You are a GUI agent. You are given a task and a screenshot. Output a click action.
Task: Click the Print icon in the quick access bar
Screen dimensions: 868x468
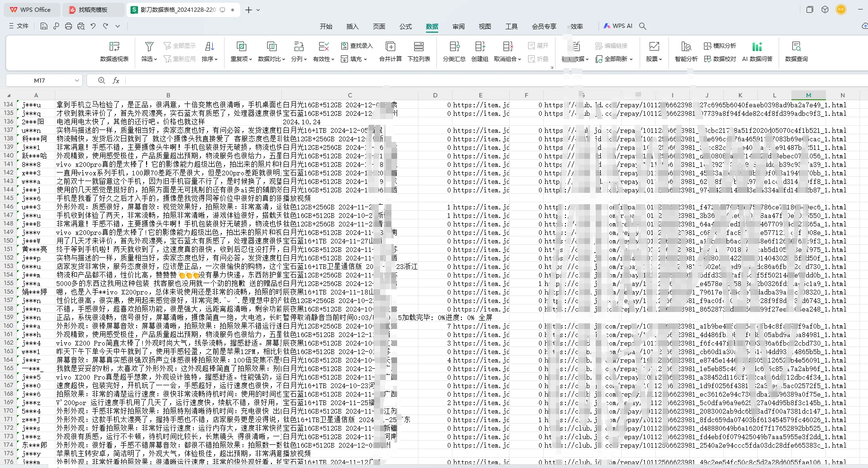[69, 26]
